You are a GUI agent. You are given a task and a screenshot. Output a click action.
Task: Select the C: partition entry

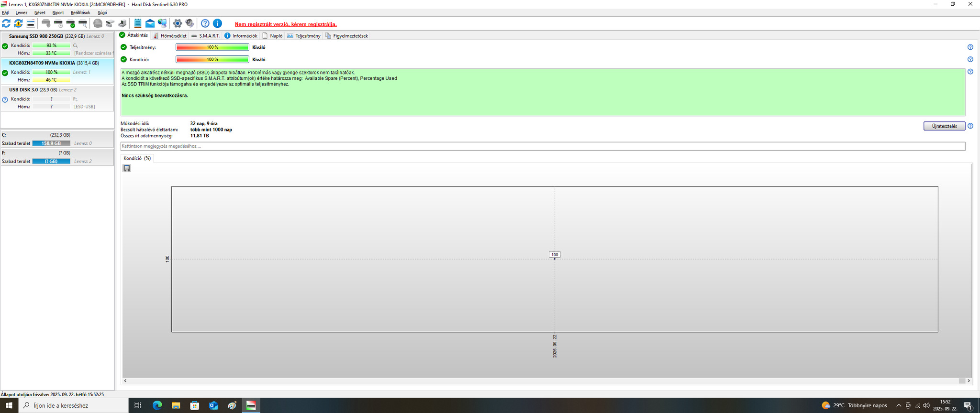point(57,139)
